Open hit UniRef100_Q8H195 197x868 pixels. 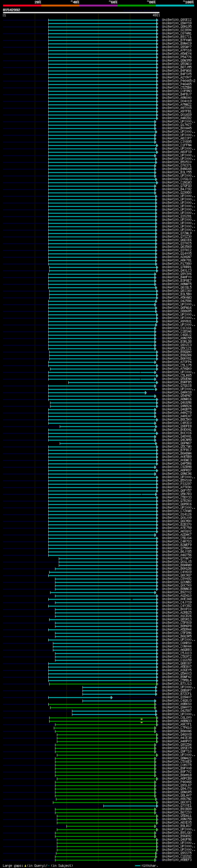(x=176, y=26)
